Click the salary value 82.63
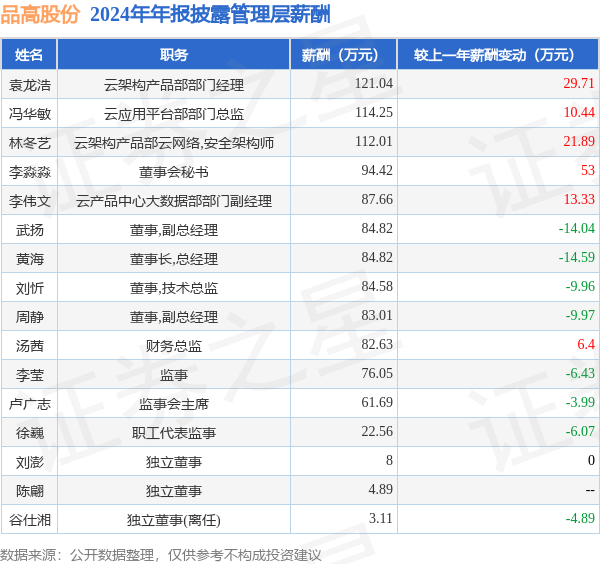The image size is (600, 564). point(377,345)
